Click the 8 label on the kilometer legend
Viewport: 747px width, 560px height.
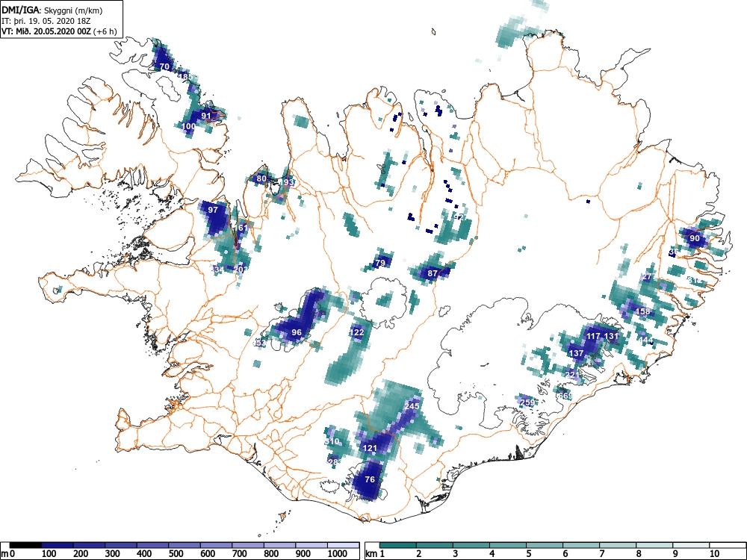(x=639, y=554)
